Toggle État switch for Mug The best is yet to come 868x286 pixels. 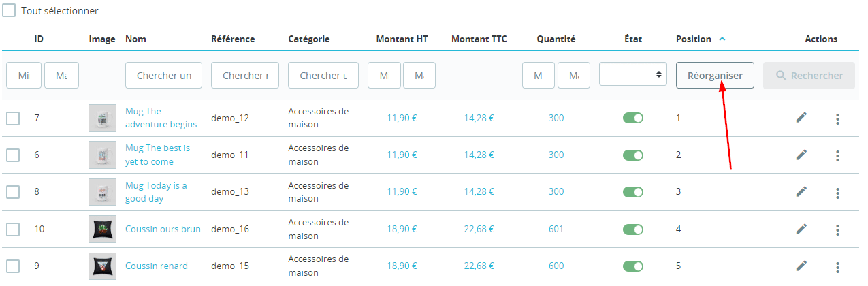(632, 155)
